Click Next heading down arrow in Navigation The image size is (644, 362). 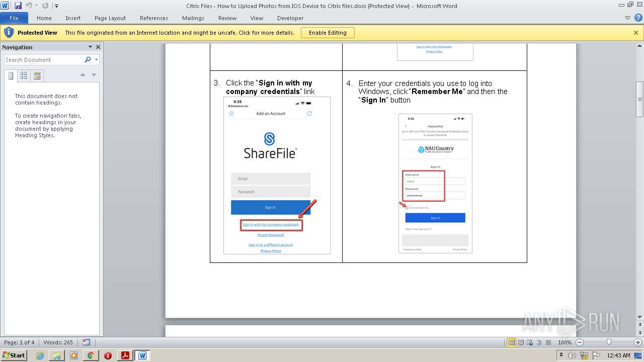tap(94, 75)
